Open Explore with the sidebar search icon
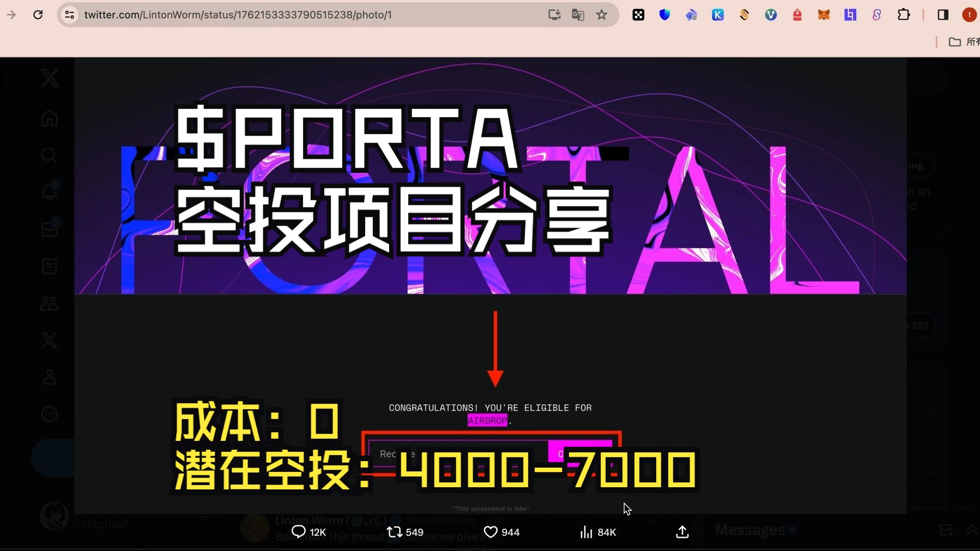Viewport: 980px width, 551px height. [x=50, y=155]
